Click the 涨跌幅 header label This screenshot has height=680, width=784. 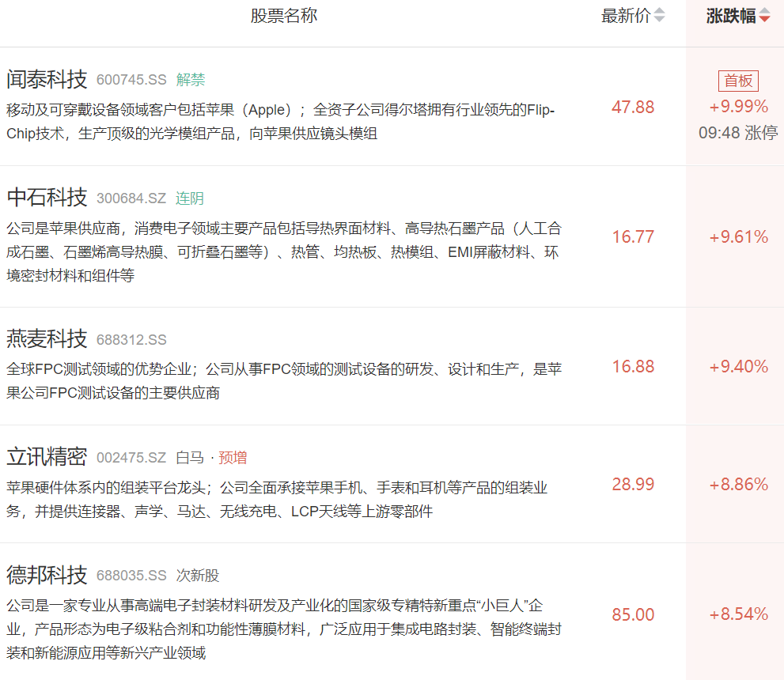[731, 16]
